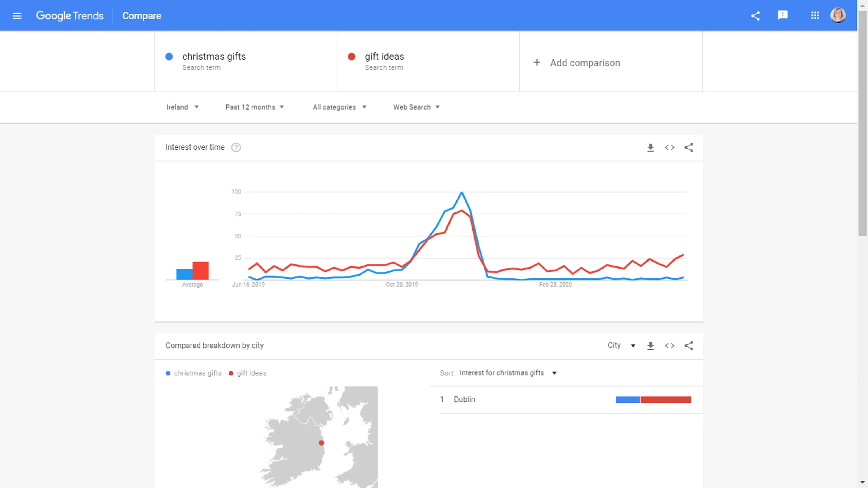
Task: Share the Interest over time chart
Action: point(689,148)
